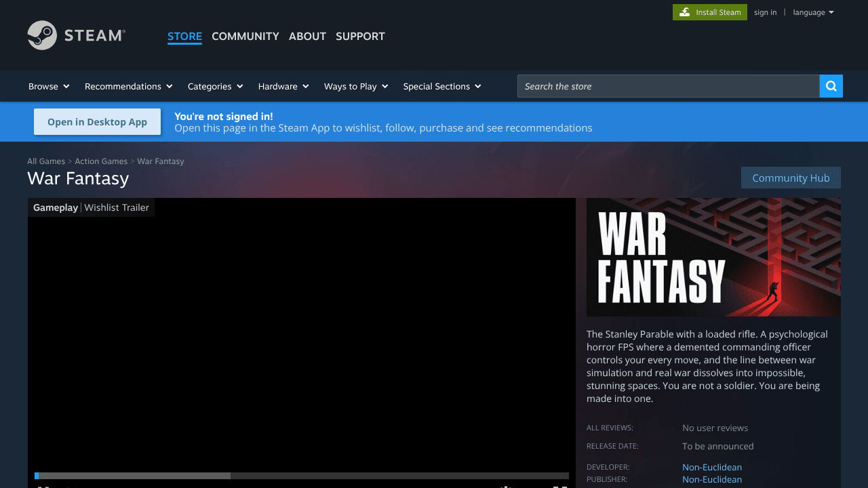Expand the Ways to Play dropdown
868x488 pixels.
356,86
